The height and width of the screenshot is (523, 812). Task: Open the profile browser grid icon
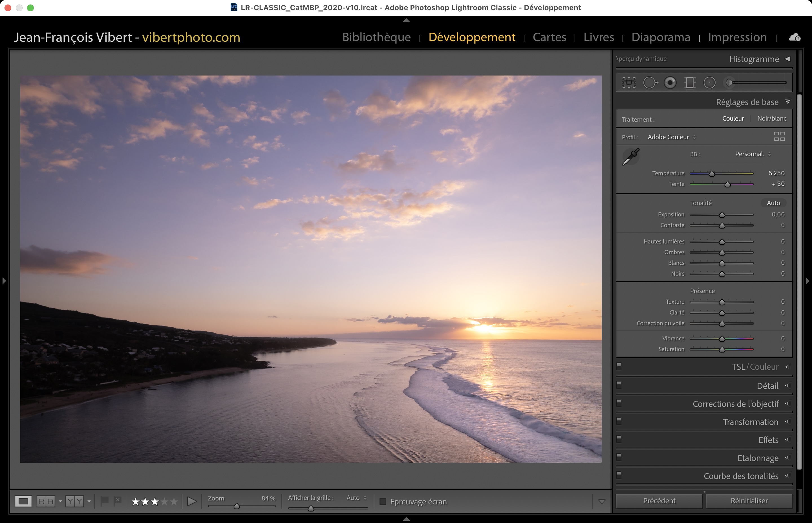pyautogui.click(x=779, y=136)
